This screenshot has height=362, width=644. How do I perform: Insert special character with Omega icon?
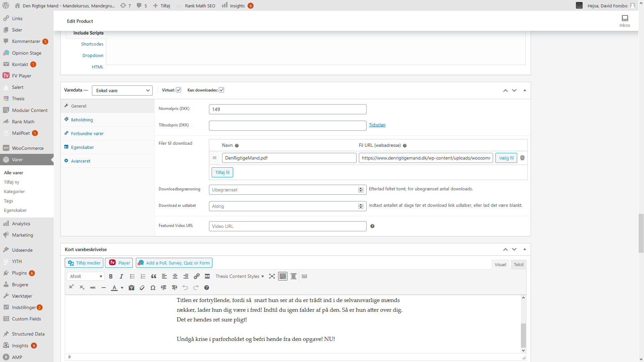153,288
